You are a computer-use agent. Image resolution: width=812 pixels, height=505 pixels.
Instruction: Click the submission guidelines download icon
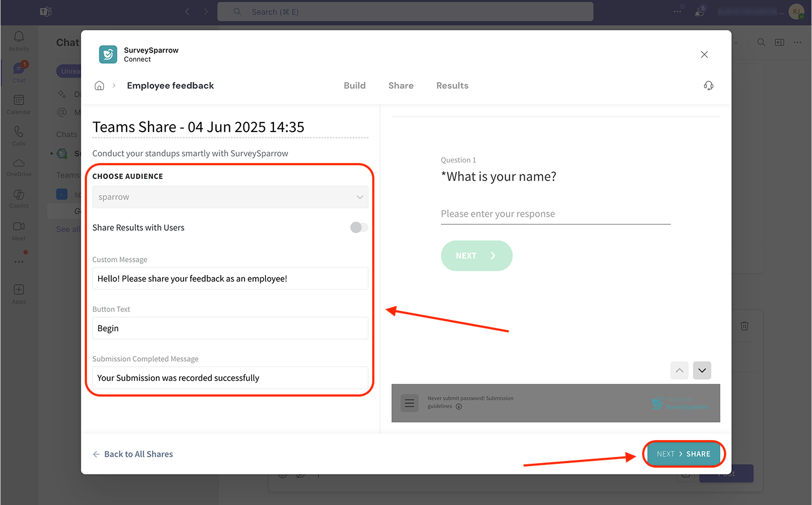[459, 407]
